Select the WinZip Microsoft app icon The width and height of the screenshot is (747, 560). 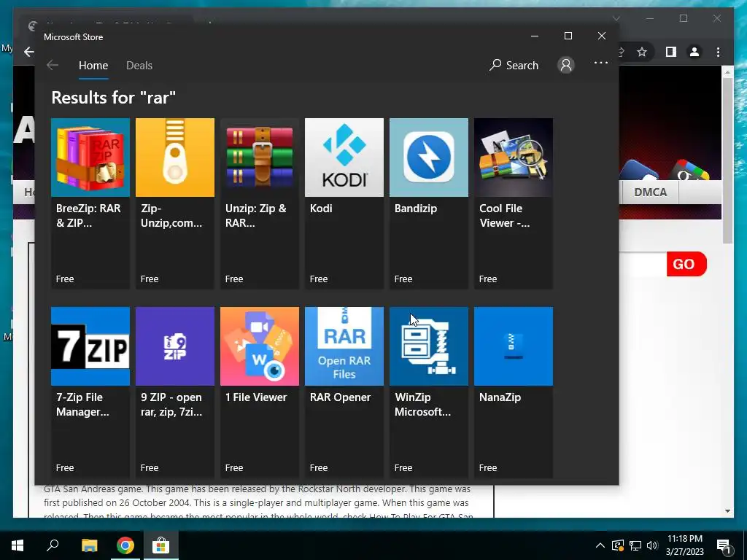pos(429,346)
